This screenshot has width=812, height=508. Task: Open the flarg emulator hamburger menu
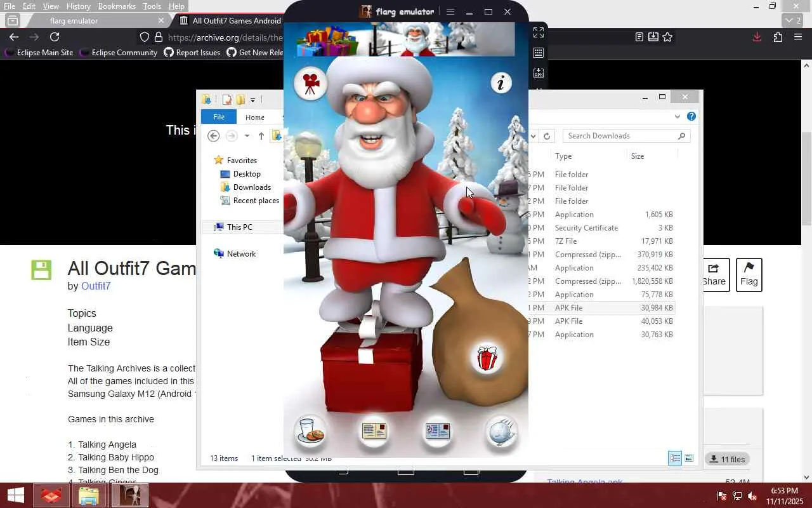[450, 12]
